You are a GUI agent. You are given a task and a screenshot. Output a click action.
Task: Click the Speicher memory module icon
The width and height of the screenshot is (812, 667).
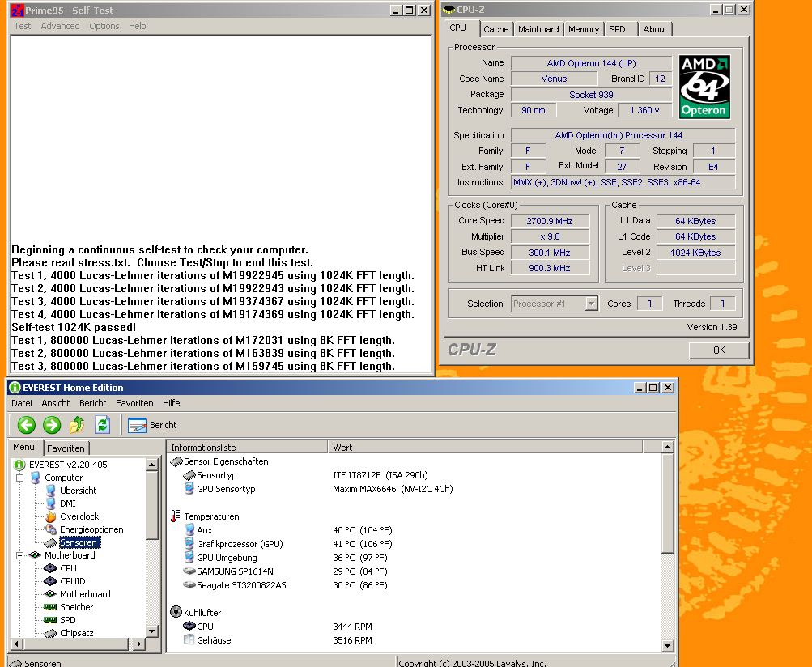(50, 607)
